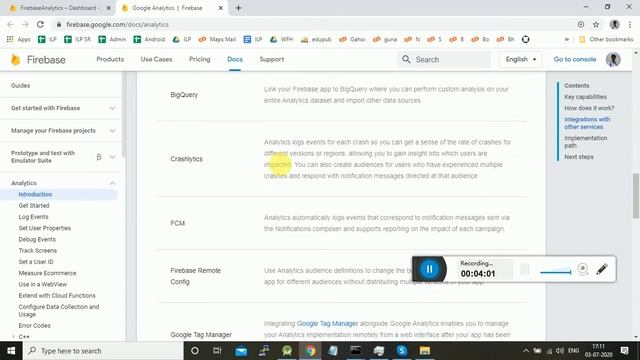Screen dimensions: 640x360
Task: Reload the page
Action: tap(40, 24)
